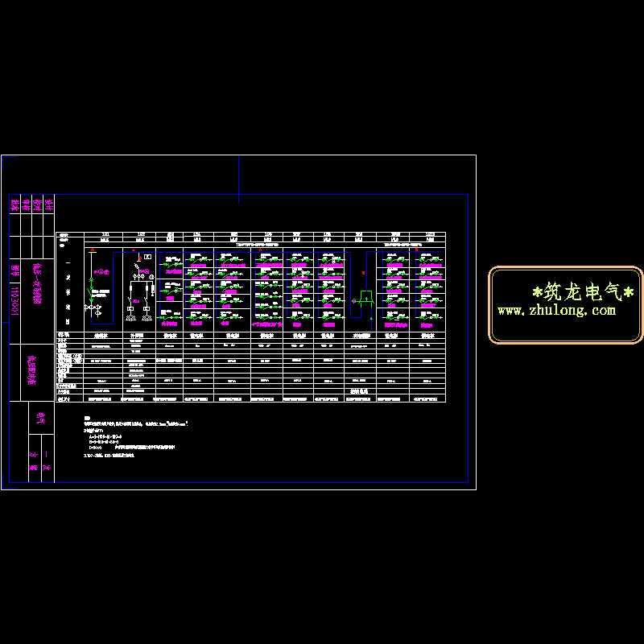The width and height of the screenshot is (644, 644).
Task: Select the *筑龙电气* stamp heading
Action: [583, 292]
